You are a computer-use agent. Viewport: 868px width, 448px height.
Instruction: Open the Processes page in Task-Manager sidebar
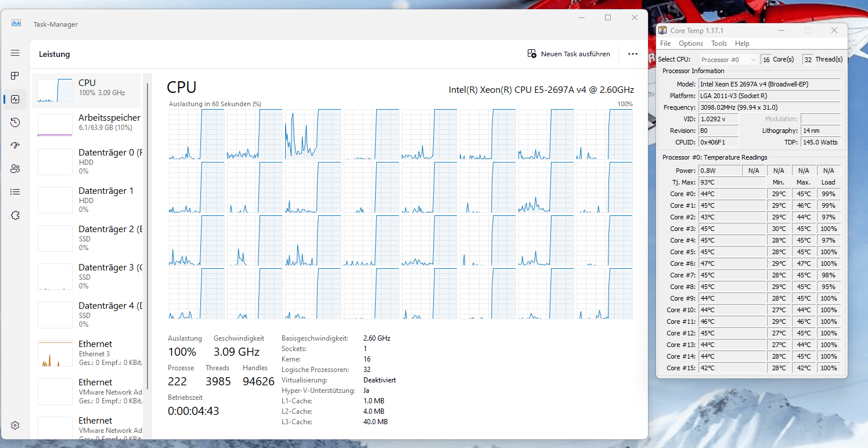pyautogui.click(x=15, y=76)
